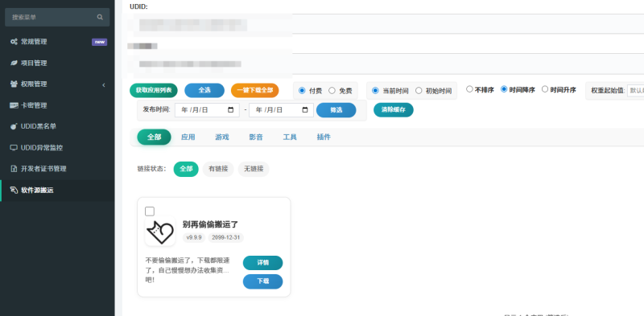Switch to the 工具 category tab
The height and width of the screenshot is (316, 644).
pos(290,137)
